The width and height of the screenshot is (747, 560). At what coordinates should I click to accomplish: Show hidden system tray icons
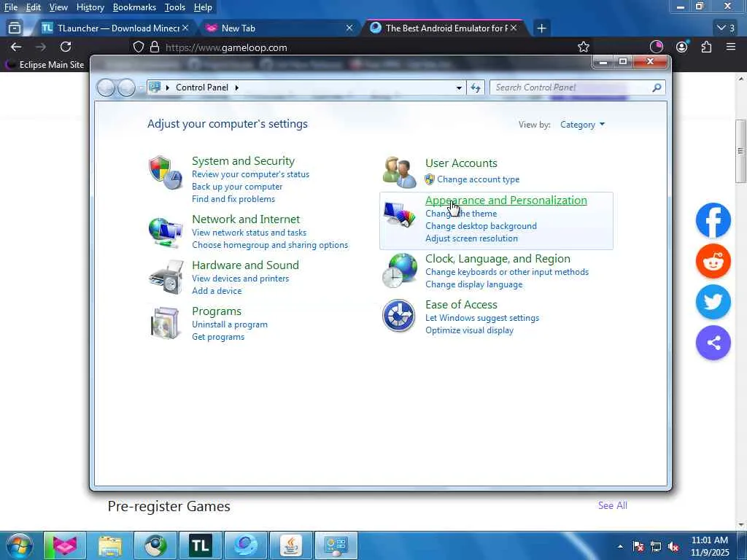(620, 547)
